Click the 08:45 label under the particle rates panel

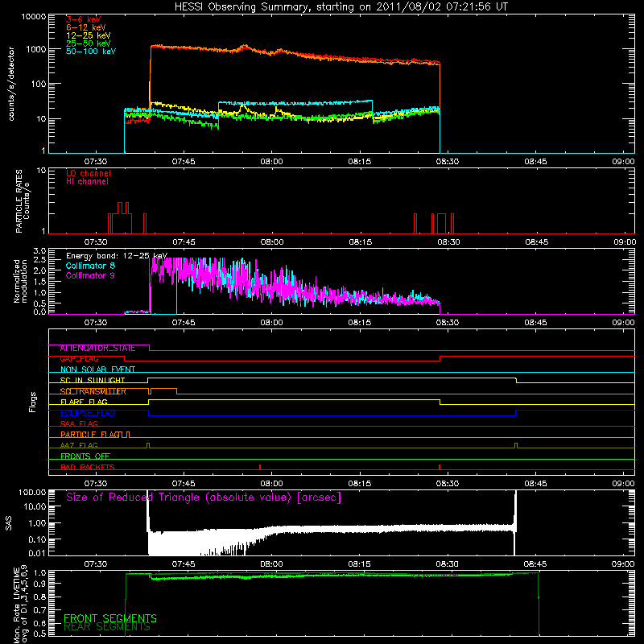[536, 242]
